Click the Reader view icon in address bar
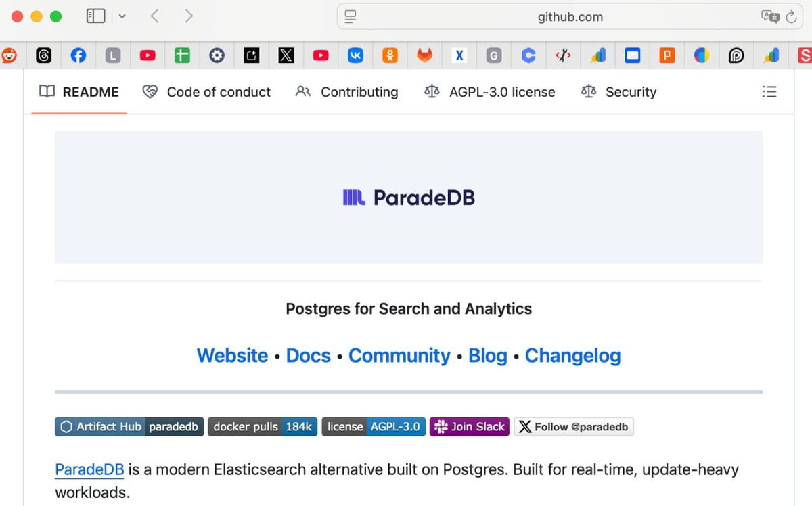Image resolution: width=812 pixels, height=506 pixels. (350, 17)
